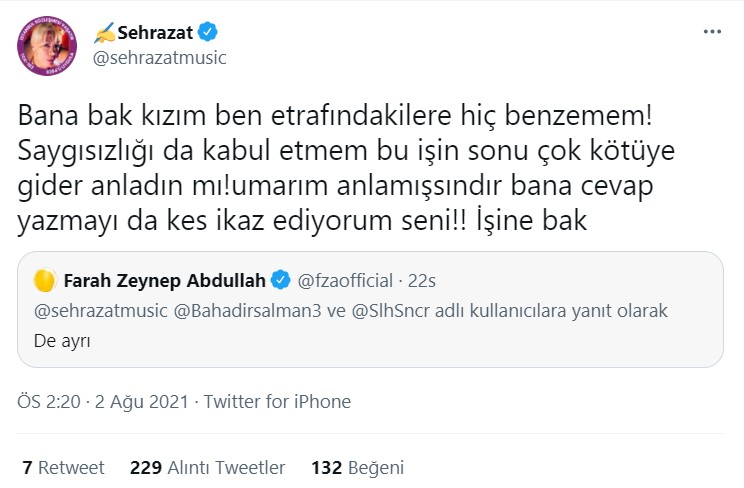View the 229 Alıntı Tweetler list
The image size is (744, 488).
[208, 467]
